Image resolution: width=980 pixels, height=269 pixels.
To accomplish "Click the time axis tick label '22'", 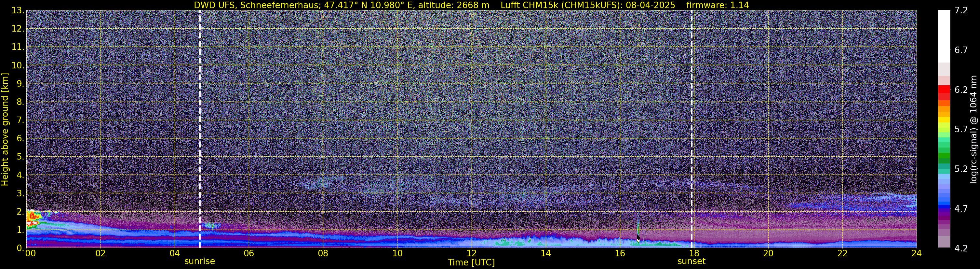I will pyautogui.click(x=842, y=253).
